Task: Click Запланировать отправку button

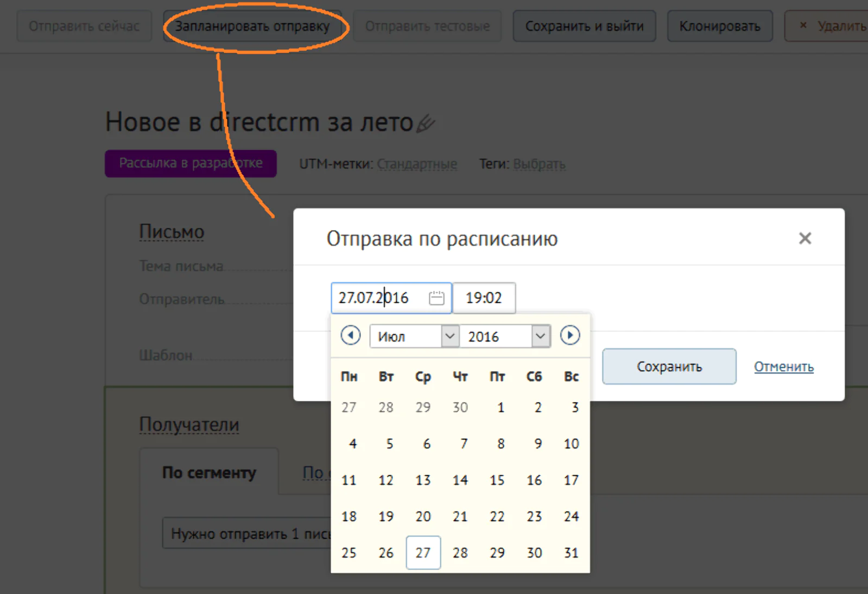Action: click(x=252, y=26)
